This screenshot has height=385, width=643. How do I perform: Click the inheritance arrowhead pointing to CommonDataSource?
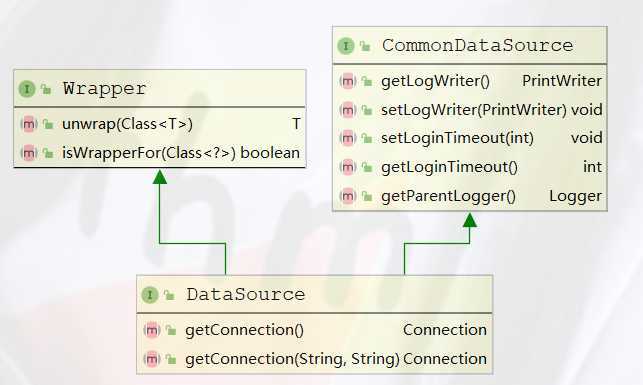pos(470,220)
